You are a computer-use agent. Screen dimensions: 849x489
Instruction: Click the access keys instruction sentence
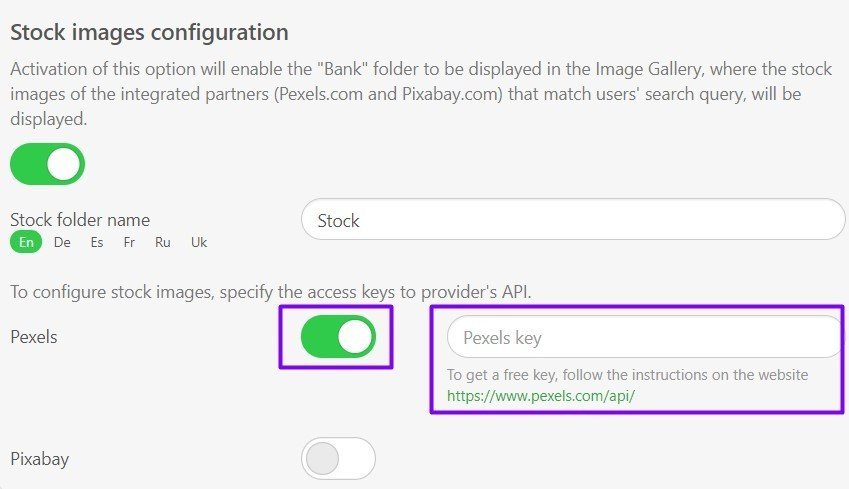(x=271, y=292)
